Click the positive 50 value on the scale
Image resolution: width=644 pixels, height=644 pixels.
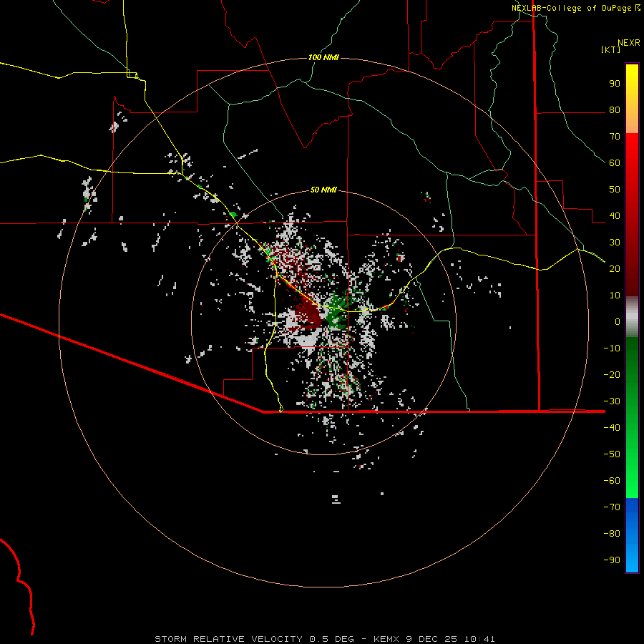click(x=615, y=190)
